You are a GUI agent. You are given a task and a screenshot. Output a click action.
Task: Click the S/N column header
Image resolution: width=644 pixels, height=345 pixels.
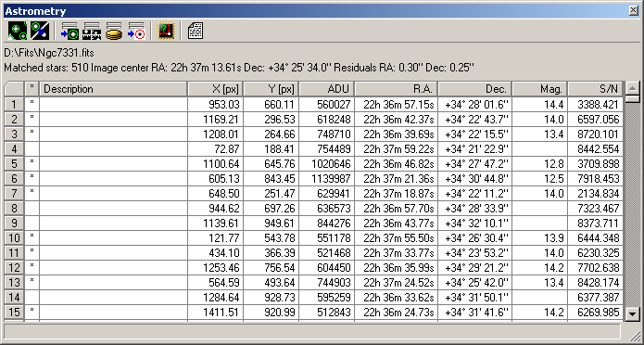click(x=596, y=89)
